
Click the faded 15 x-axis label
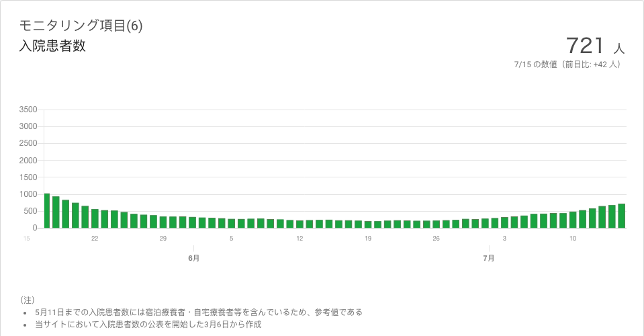tap(27, 239)
